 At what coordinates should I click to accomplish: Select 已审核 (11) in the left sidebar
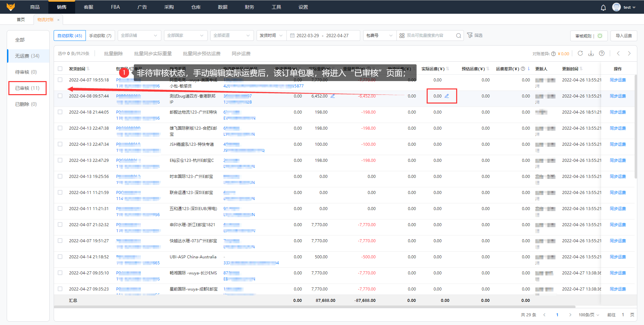tap(27, 88)
